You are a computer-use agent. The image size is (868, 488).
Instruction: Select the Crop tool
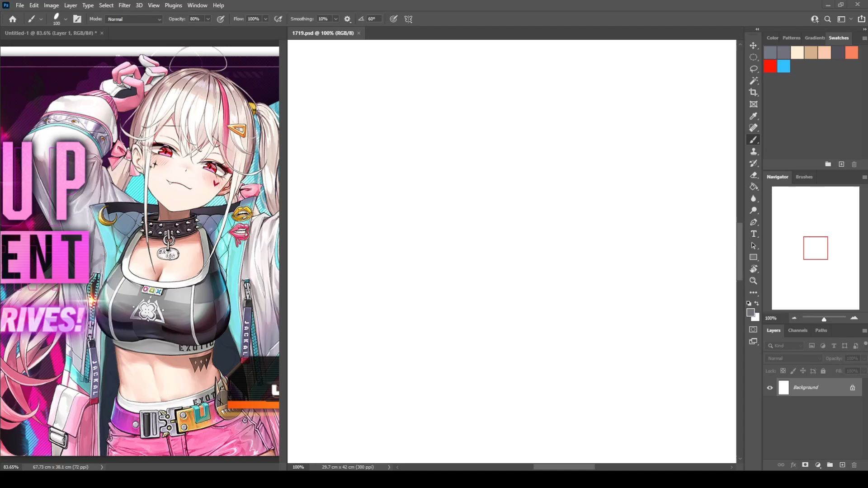754,93
